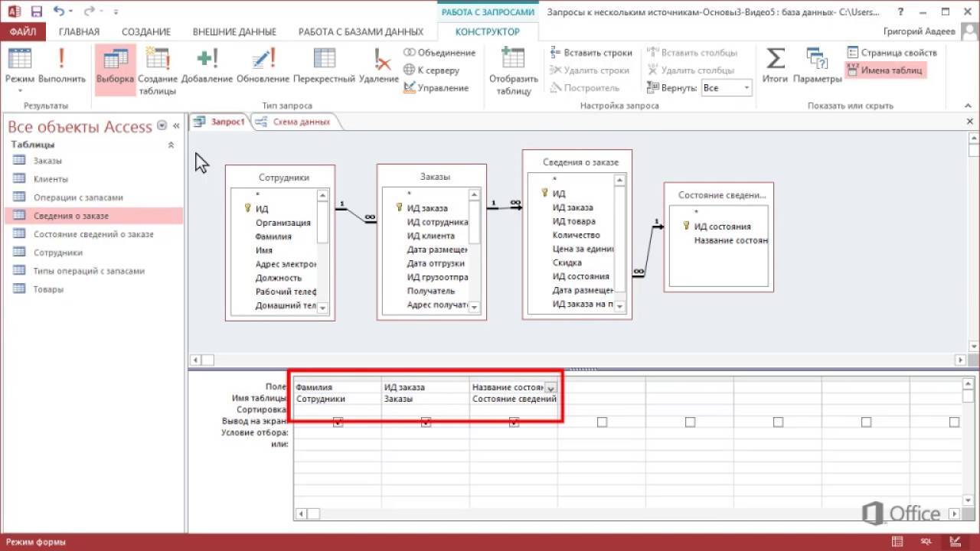Uncheck Вывод на экран for ИД заказа column

pos(426,422)
